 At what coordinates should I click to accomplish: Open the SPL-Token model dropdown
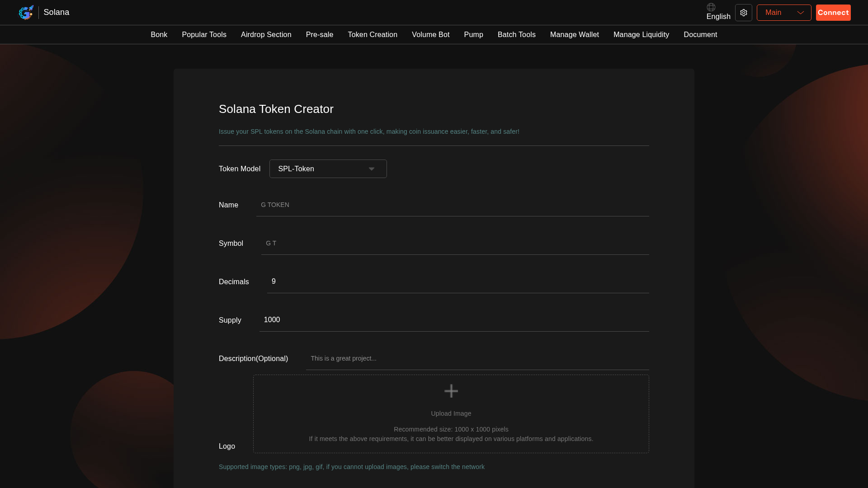tap(328, 169)
